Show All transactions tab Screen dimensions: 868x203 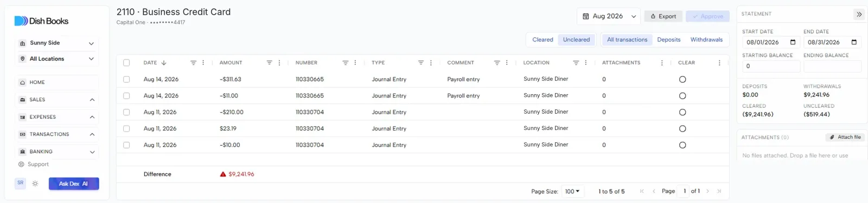click(x=627, y=40)
